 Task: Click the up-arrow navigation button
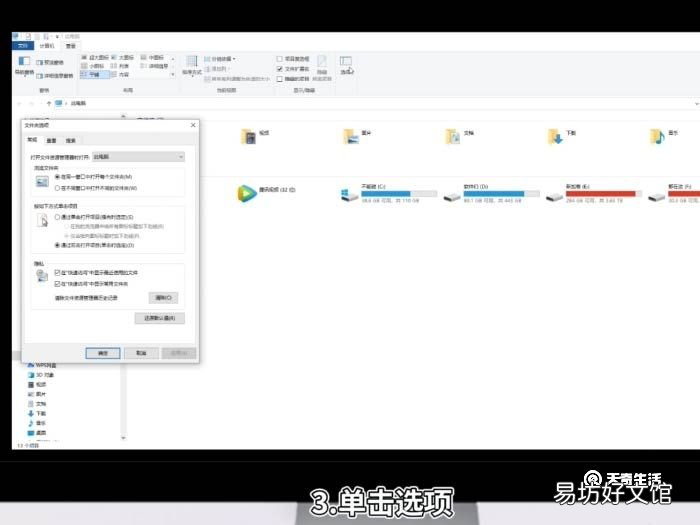click(x=49, y=103)
